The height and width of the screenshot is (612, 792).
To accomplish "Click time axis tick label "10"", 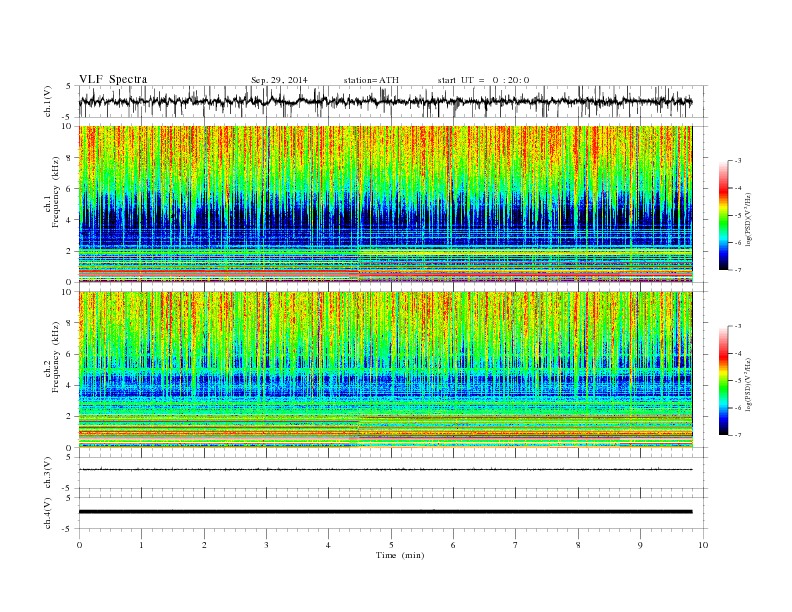I will click(703, 545).
